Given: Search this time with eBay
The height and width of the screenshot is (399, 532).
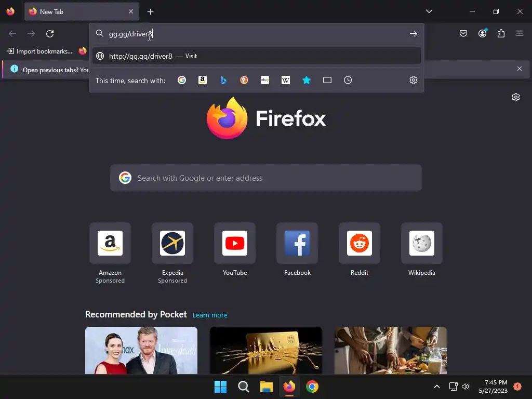Looking at the screenshot, I should point(264,80).
